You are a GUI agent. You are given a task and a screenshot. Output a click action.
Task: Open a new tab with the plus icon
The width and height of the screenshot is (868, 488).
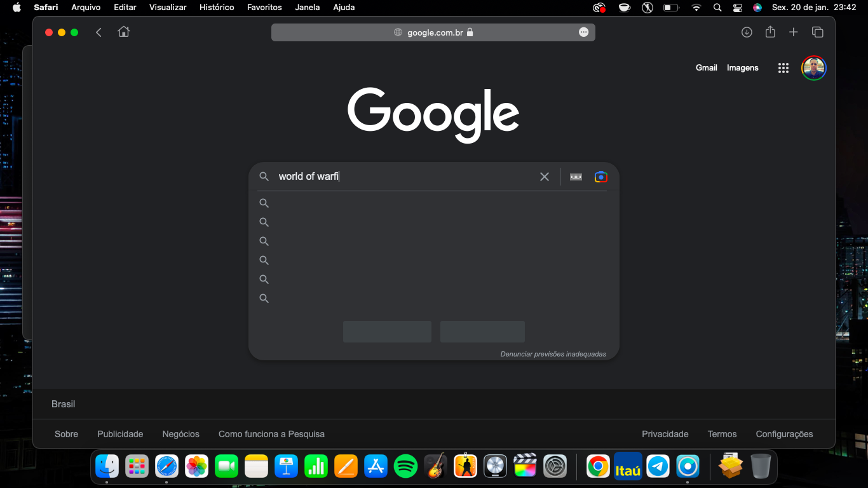coord(793,32)
